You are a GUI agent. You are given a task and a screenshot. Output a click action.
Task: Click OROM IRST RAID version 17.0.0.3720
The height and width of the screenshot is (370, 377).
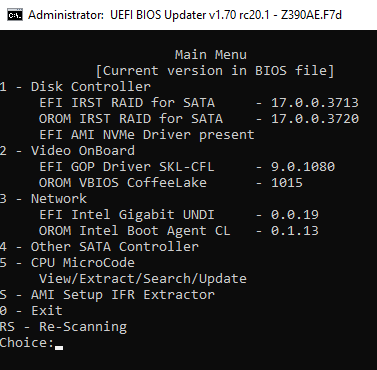(x=315, y=119)
